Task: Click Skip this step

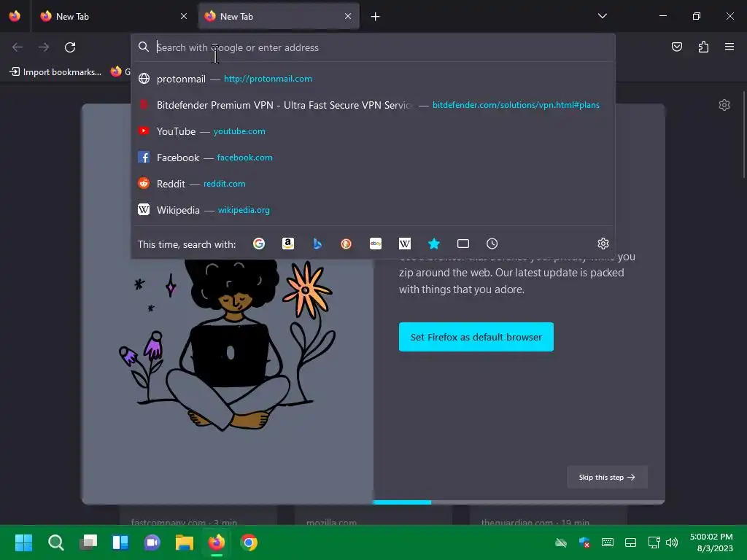Action: [607, 477]
